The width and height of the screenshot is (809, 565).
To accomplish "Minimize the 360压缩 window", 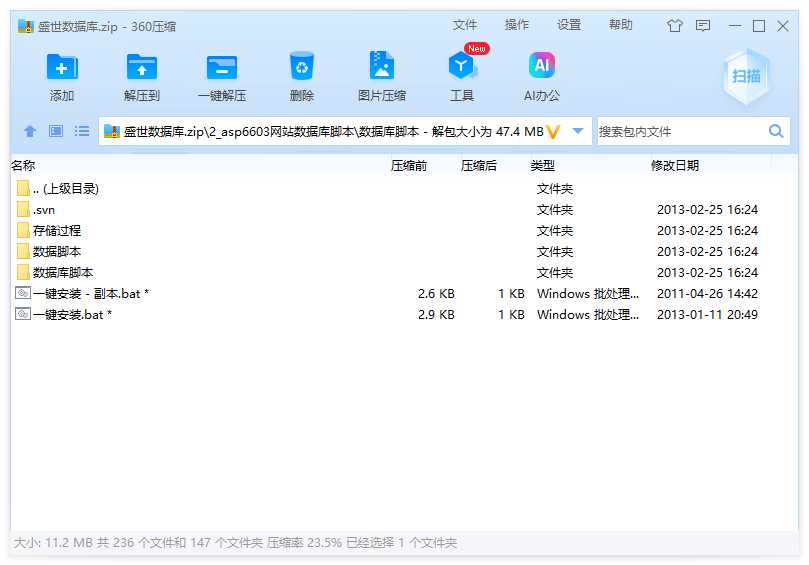I will click(x=735, y=26).
